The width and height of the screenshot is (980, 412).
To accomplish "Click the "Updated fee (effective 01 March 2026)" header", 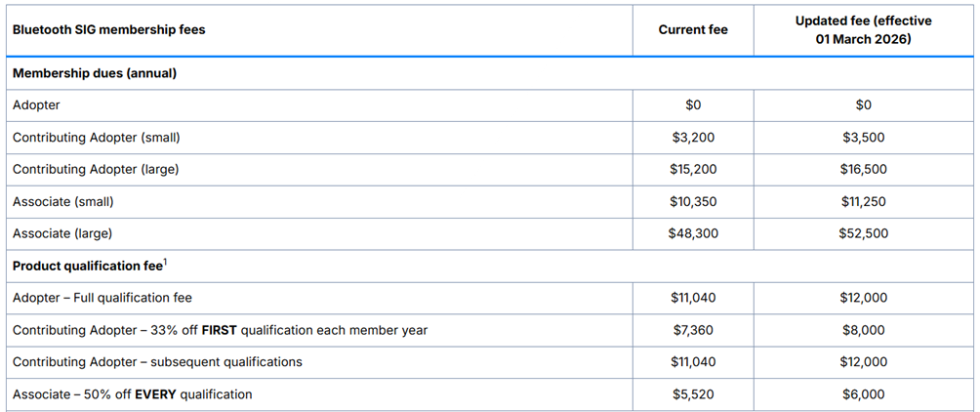I will [x=863, y=30].
